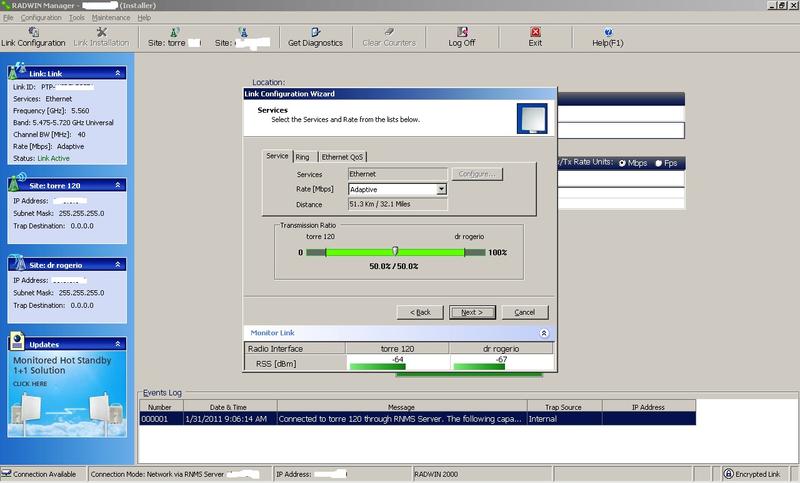Click the dr rogerio RSS level bar
800x483 pixels.
(x=479, y=367)
